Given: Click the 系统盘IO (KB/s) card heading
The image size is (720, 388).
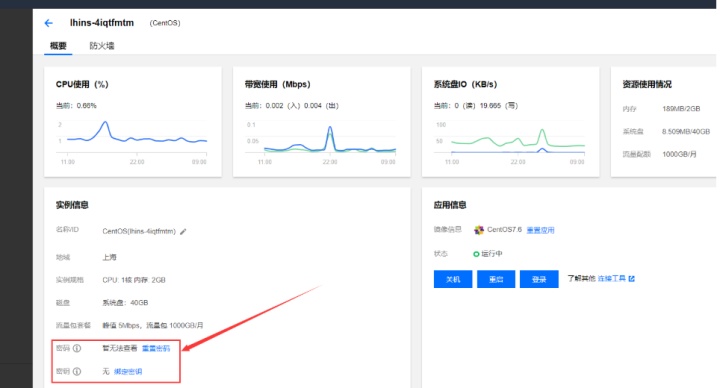Looking at the screenshot, I should [465, 84].
